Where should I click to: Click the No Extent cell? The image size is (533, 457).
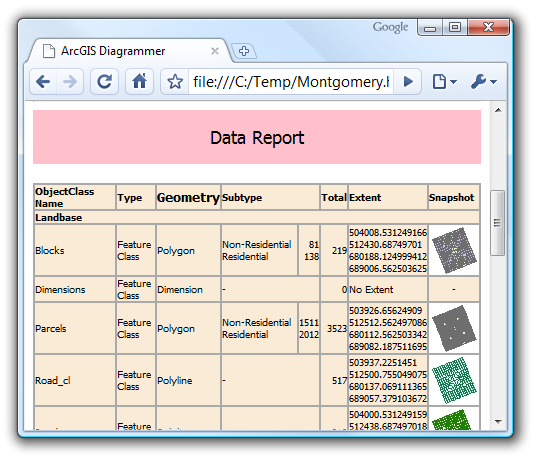388,289
